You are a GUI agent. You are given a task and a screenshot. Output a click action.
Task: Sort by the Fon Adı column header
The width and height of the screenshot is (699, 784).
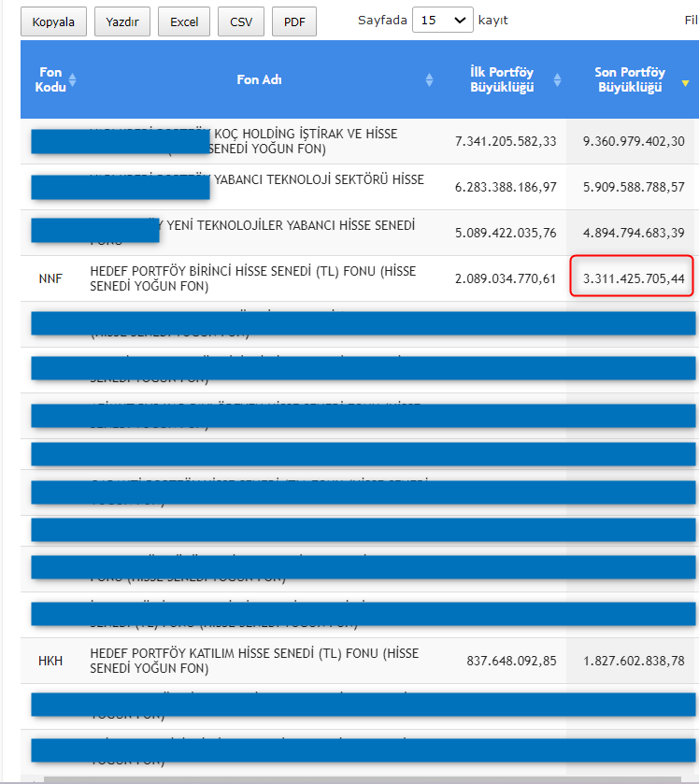click(259, 79)
